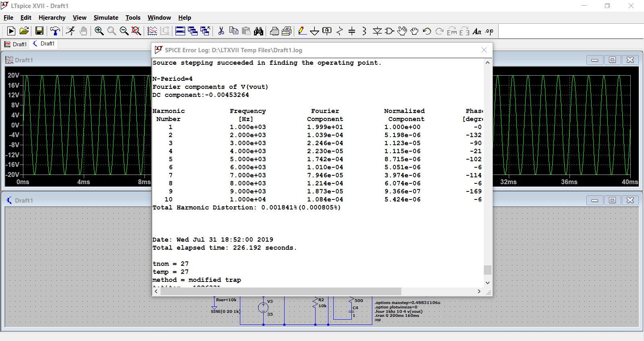This screenshot has height=341, width=644.
Task: Click the error log scroll-up arrow
Action: 487,63
